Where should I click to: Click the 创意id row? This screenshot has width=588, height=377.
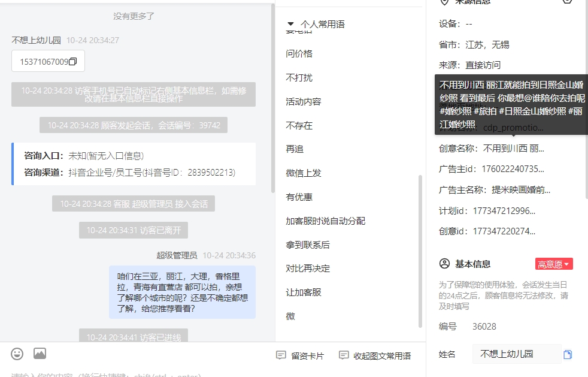(x=487, y=231)
